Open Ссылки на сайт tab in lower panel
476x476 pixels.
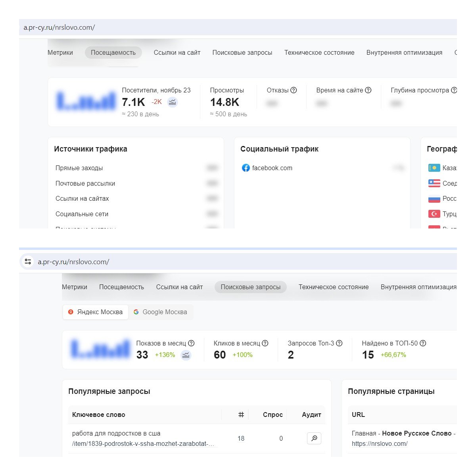[x=179, y=287]
